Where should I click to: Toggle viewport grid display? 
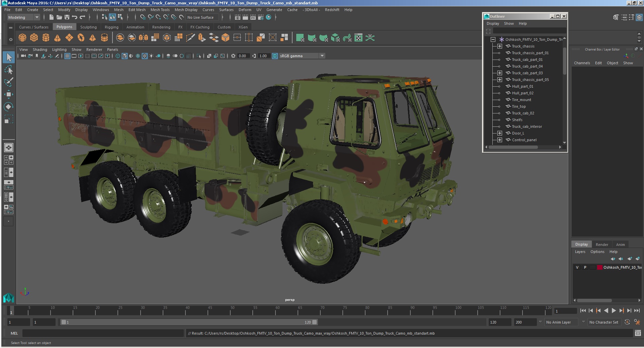[x=67, y=56]
